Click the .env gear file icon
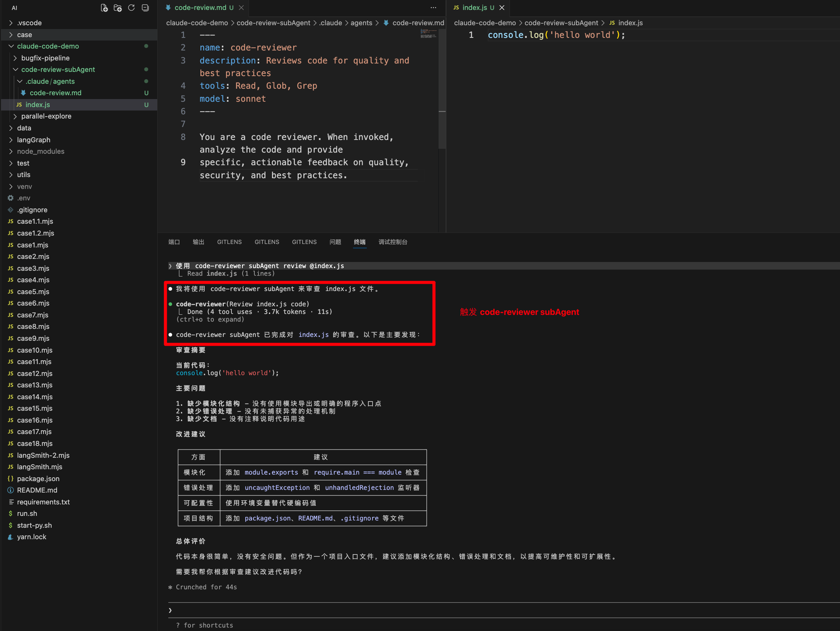Viewport: 840px width, 631px height. pyautogui.click(x=11, y=198)
